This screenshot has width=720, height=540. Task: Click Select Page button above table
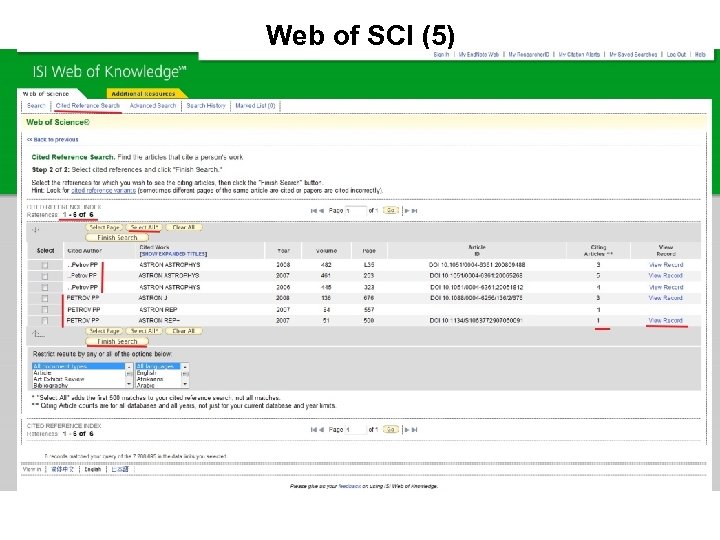104,228
